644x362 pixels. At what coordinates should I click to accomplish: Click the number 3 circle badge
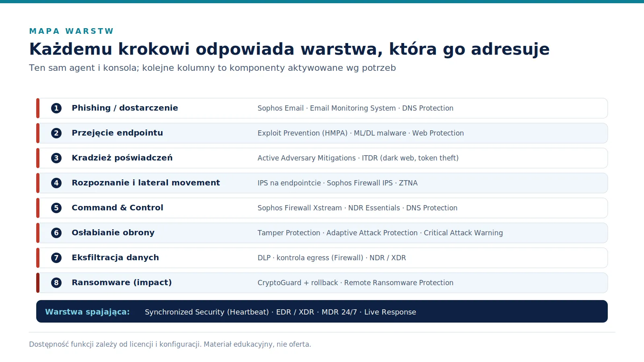coord(56,158)
